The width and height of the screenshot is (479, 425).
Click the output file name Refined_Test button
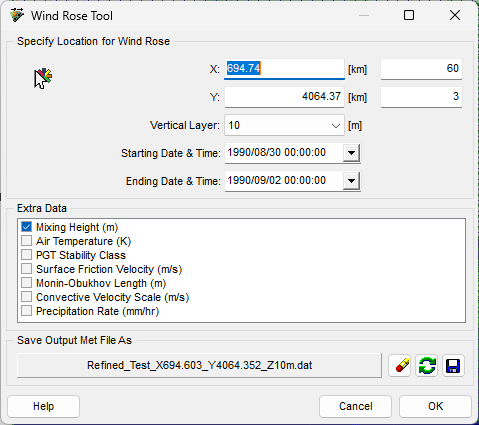199,365
